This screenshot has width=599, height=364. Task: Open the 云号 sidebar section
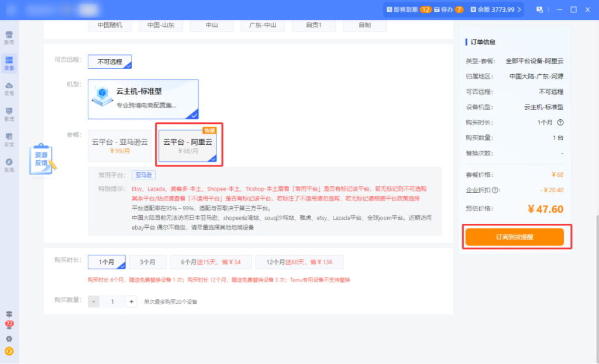click(9, 89)
